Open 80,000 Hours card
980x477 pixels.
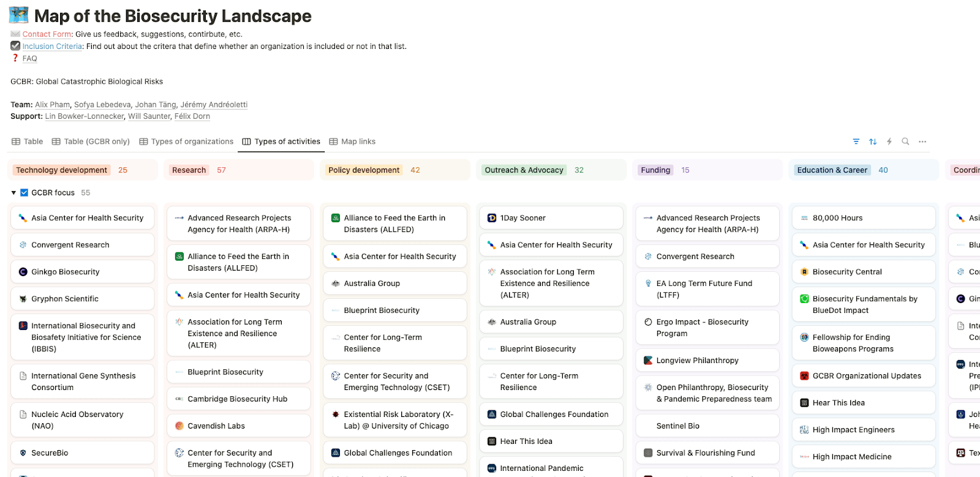[864, 218]
